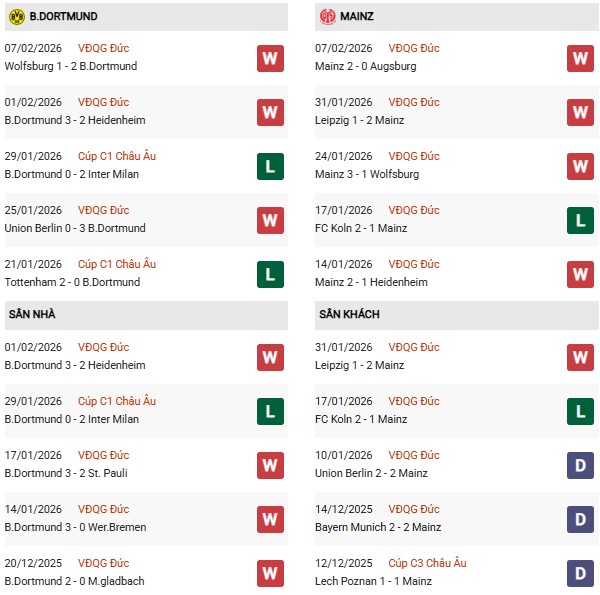Click the W badge for Wolfsburg 1-2 B.Dortmund
The height and width of the screenshot is (595, 600).
[x=269, y=58]
